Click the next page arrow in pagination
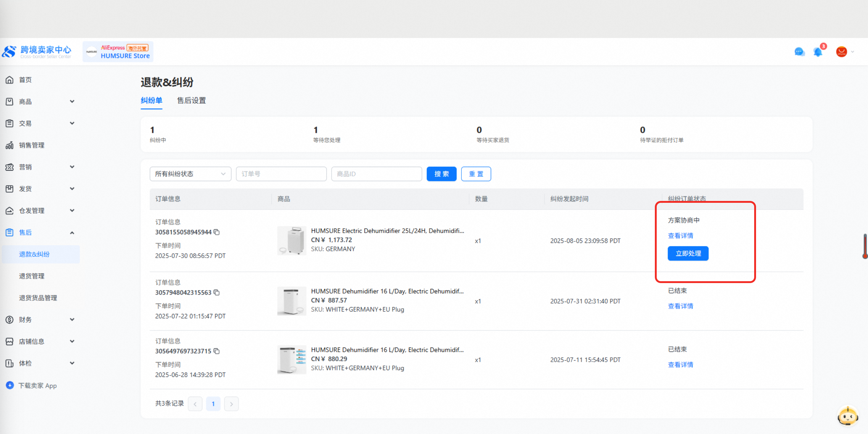 tap(231, 404)
